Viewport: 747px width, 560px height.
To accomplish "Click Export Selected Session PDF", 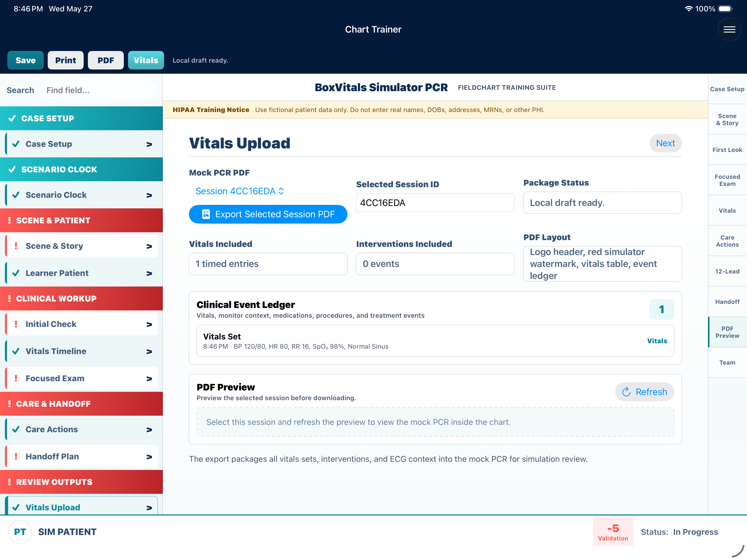I will click(268, 214).
